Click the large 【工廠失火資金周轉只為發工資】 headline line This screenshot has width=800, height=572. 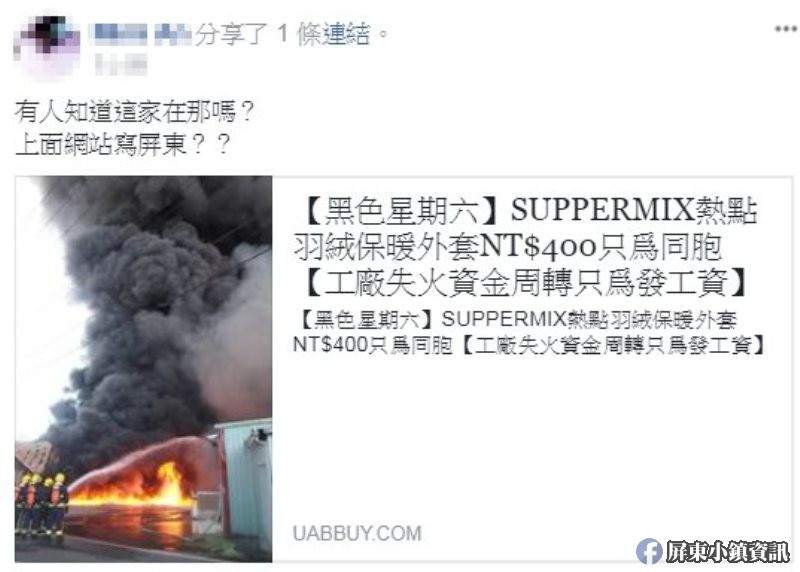pos(528,283)
